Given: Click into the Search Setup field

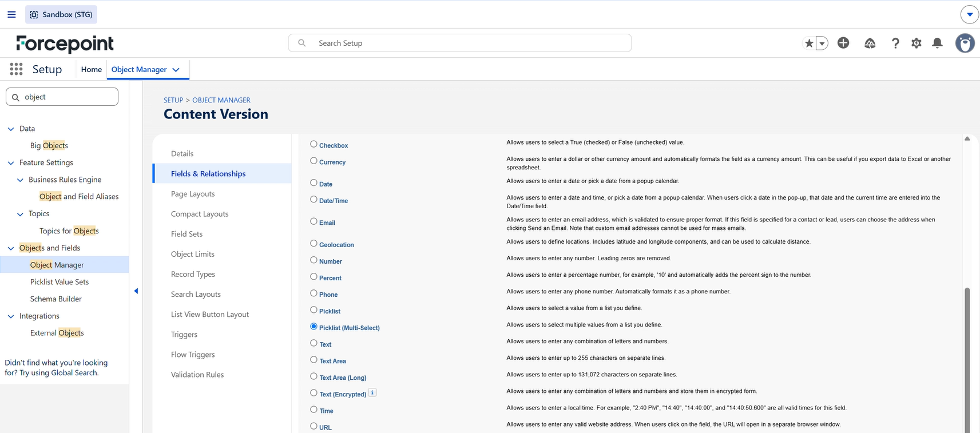Looking at the screenshot, I should [x=460, y=43].
